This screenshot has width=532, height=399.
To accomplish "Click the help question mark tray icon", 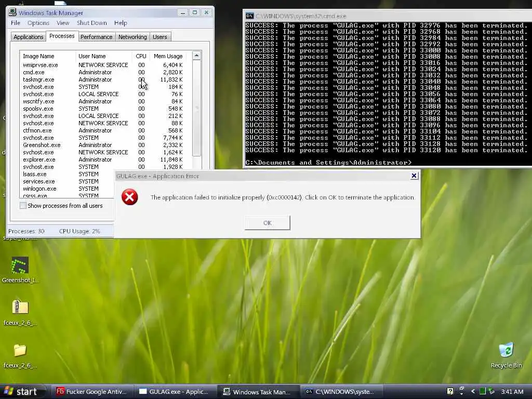I will click(450, 391).
